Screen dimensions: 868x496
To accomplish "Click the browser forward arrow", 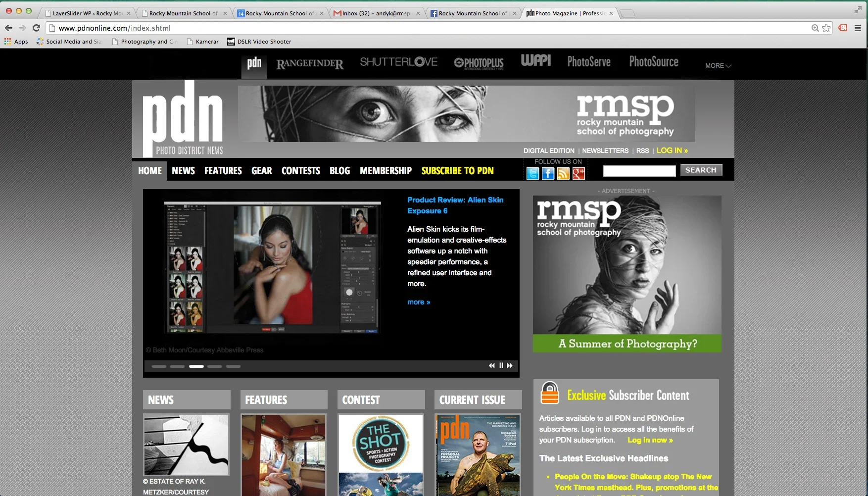I will [x=22, y=28].
